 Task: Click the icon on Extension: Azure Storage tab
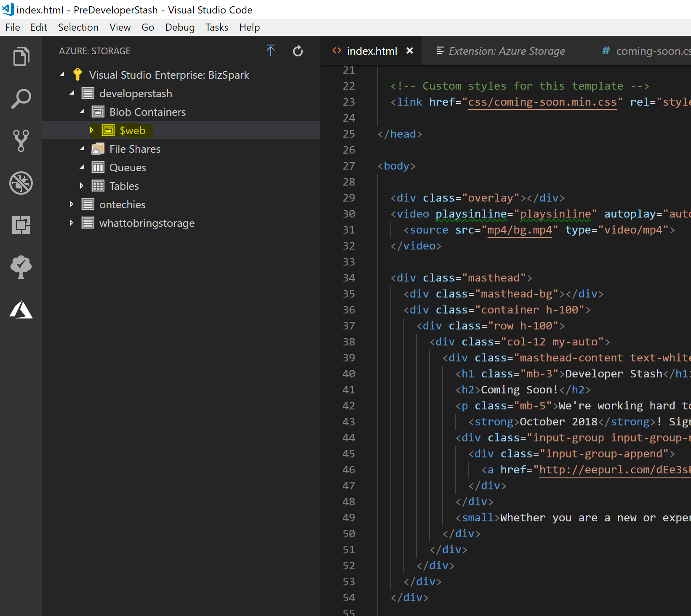tap(440, 50)
